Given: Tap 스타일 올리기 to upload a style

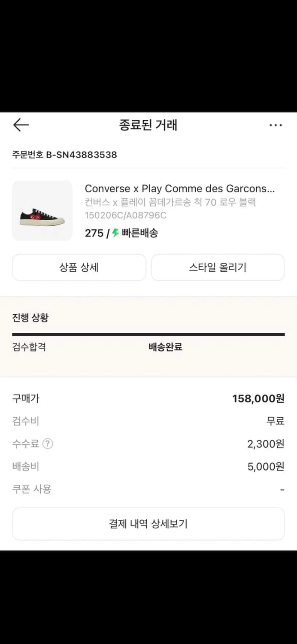Looking at the screenshot, I should click(x=218, y=267).
